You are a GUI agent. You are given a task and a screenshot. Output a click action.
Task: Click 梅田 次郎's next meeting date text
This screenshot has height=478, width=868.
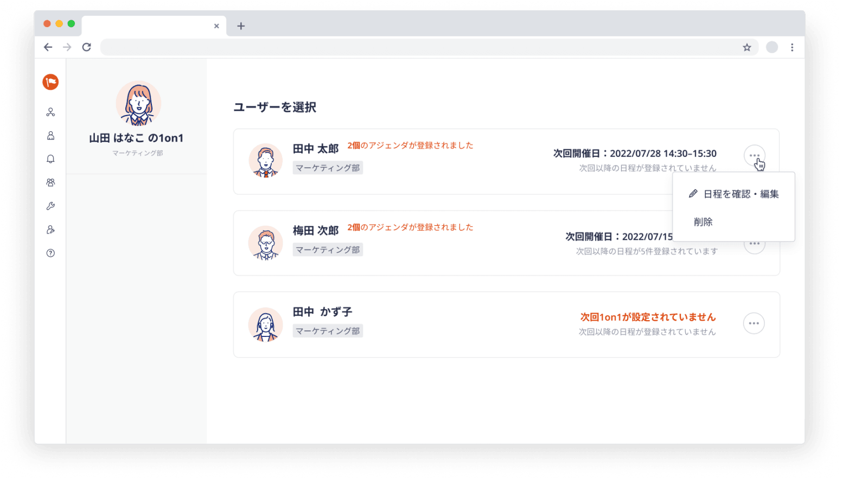point(619,237)
